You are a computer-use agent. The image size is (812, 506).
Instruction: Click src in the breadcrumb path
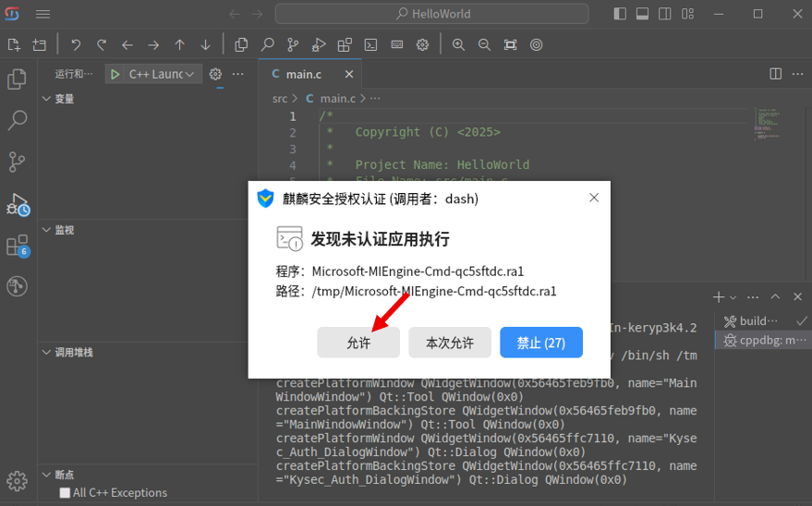point(280,98)
